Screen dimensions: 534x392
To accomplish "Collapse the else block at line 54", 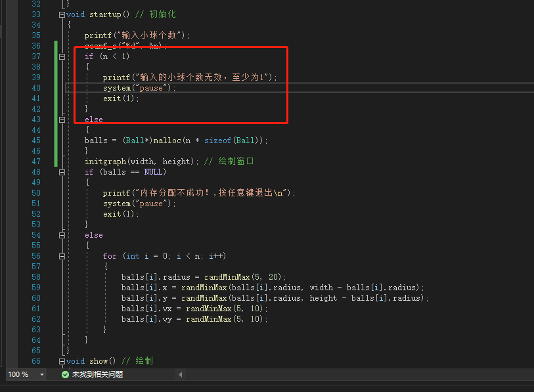I will click(x=62, y=235).
